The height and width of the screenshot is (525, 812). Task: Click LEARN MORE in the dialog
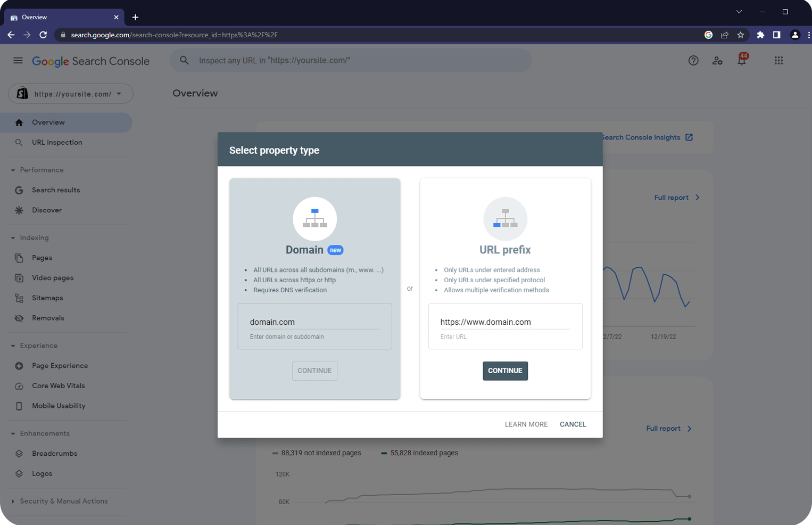pyautogui.click(x=526, y=424)
